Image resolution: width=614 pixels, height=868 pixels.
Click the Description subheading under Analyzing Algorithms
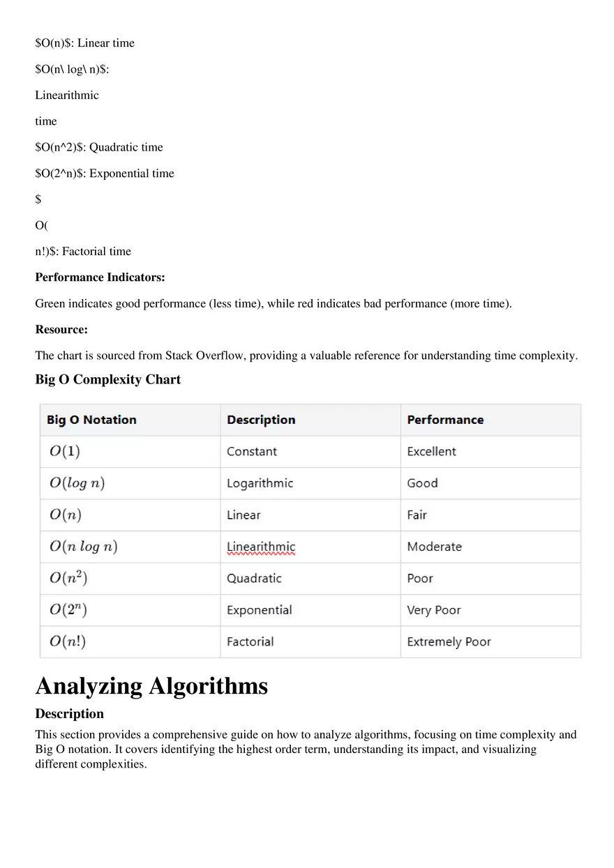tap(70, 714)
